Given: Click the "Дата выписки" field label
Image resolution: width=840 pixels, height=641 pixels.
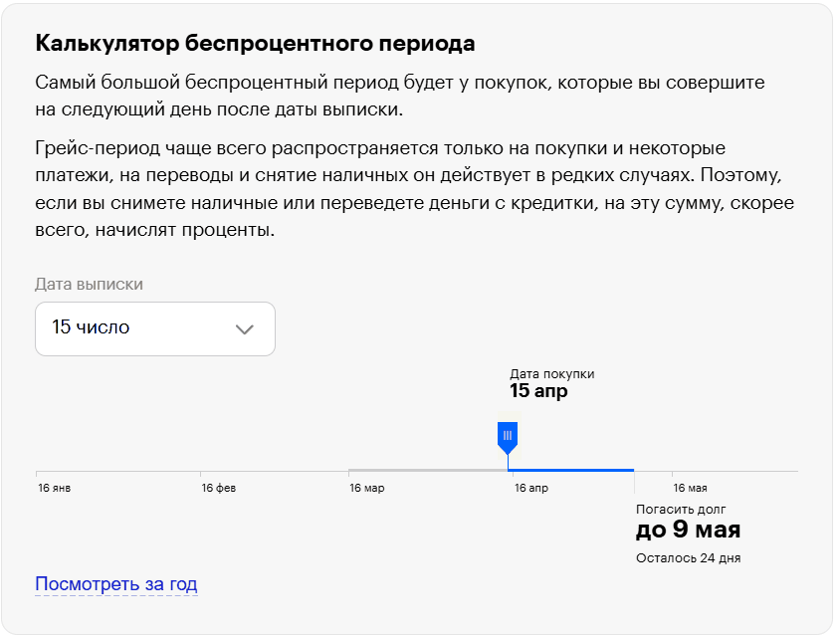Looking at the screenshot, I should (x=89, y=285).
